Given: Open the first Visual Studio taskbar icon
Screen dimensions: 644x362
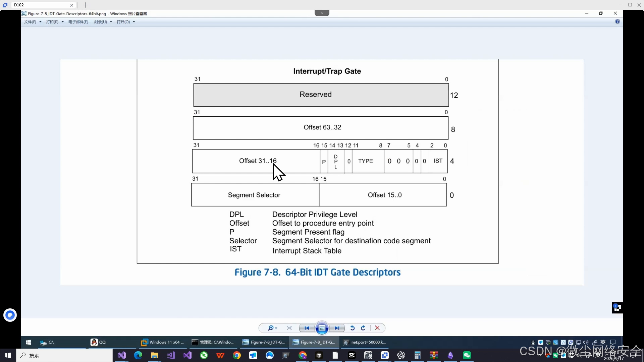Looking at the screenshot, I should (121, 355).
